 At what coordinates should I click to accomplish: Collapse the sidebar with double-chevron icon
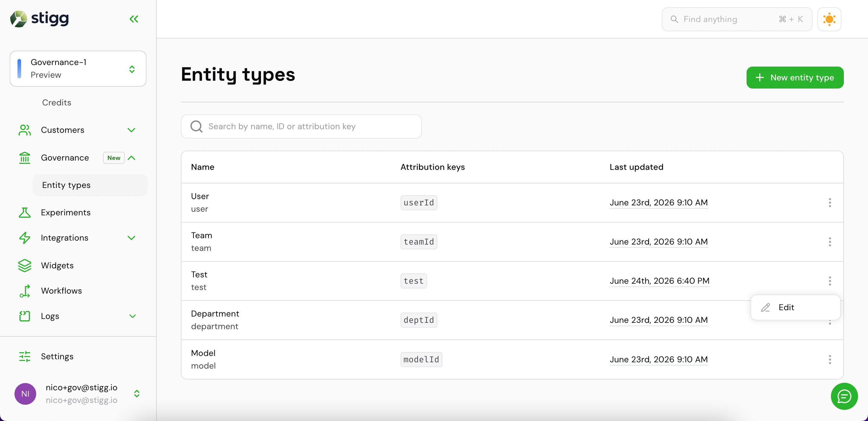[x=134, y=19]
